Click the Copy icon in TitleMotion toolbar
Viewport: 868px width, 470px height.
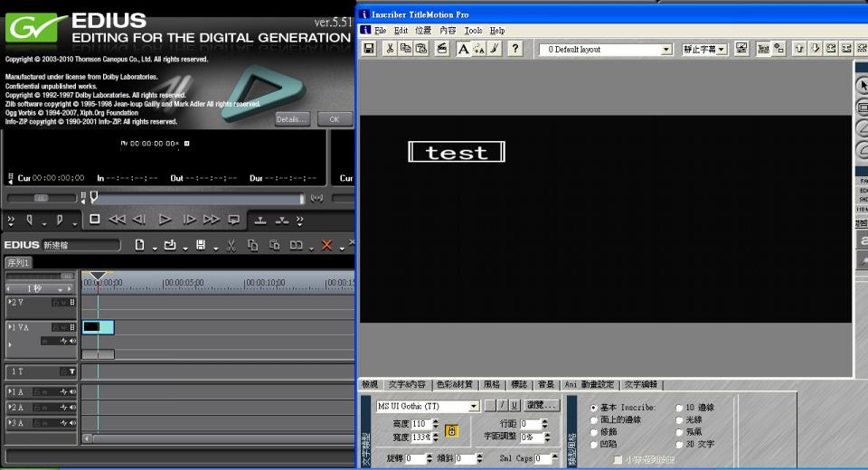click(406, 49)
